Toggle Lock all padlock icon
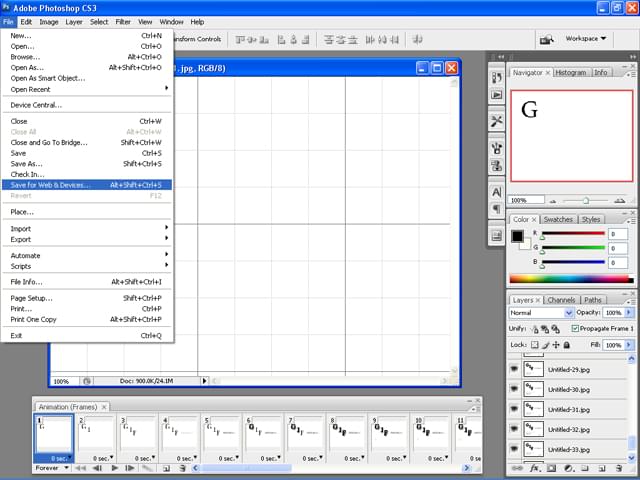This screenshot has width=640, height=480. 567,345
